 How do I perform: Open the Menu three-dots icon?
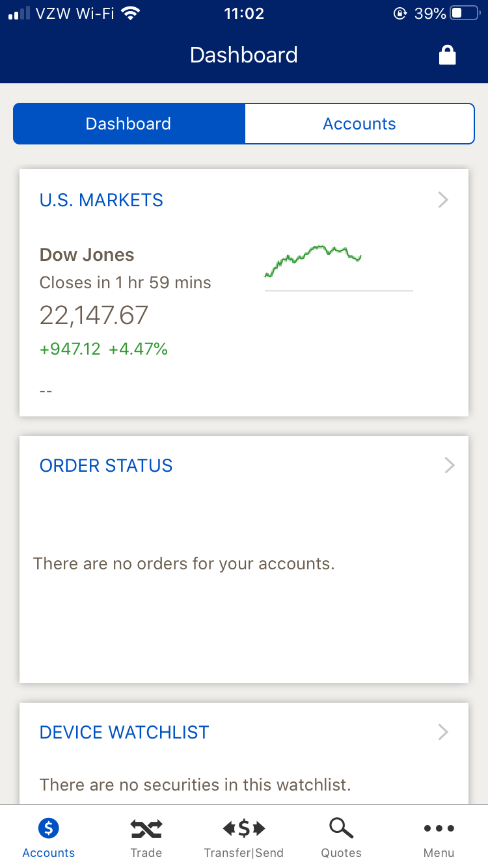(439, 828)
